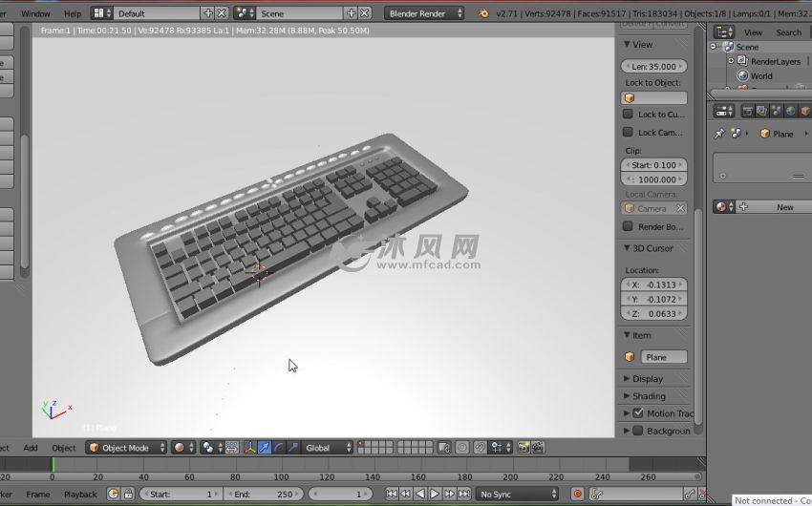Image resolution: width=812 pixels, height=506 pixels.
Task: Click the Len 35.000 focal length field
Action: coord(654,67)
